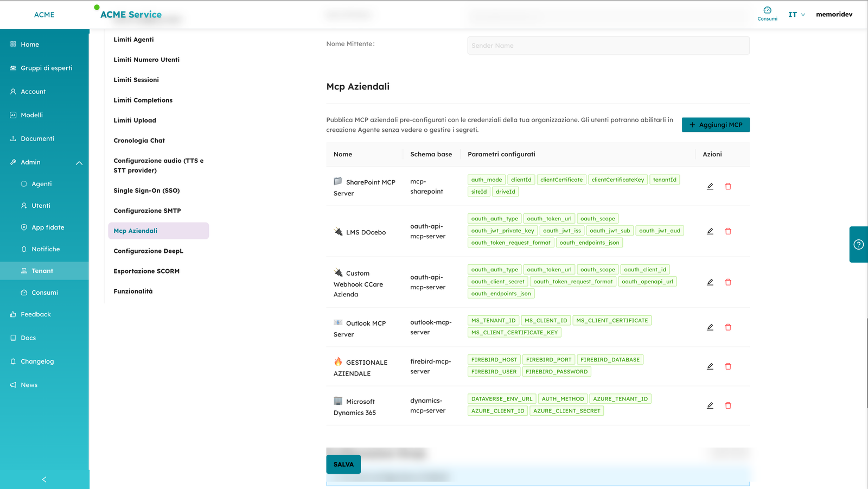Viewport: 868px width, 489px height.
Task: Collapse the Admin menu section
Action: point(79,163)
